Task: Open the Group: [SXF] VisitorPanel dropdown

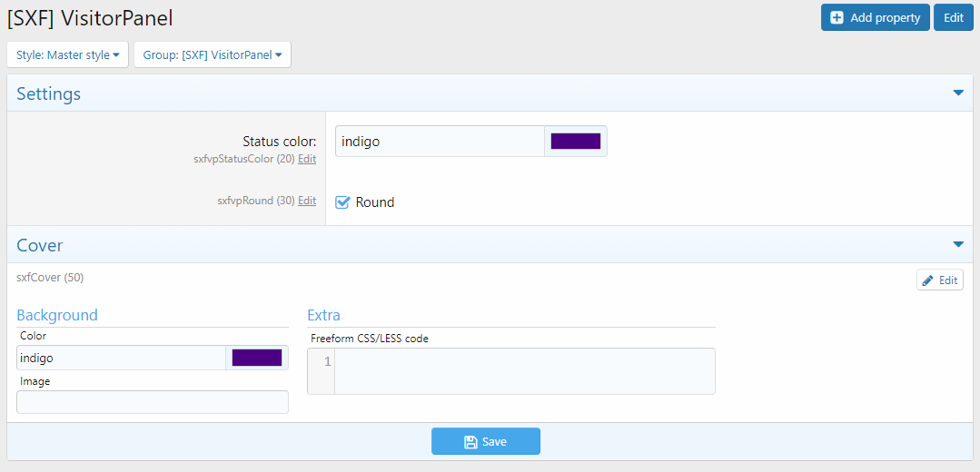Action: (213, 54)
